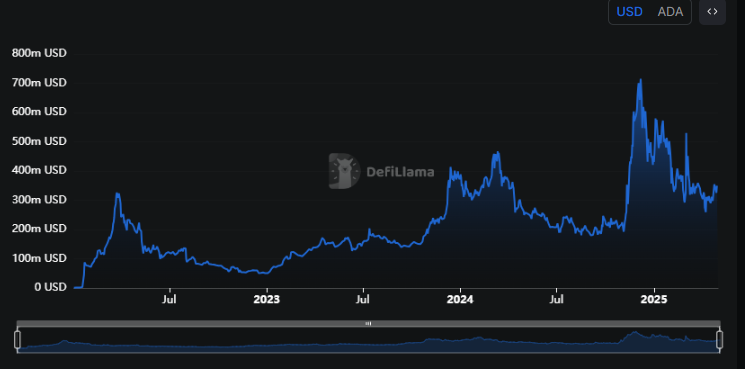The width and height of the screenshot is (745, 369).
Task: Switch the chart denomination to ADA
Action: click(670, 12)
